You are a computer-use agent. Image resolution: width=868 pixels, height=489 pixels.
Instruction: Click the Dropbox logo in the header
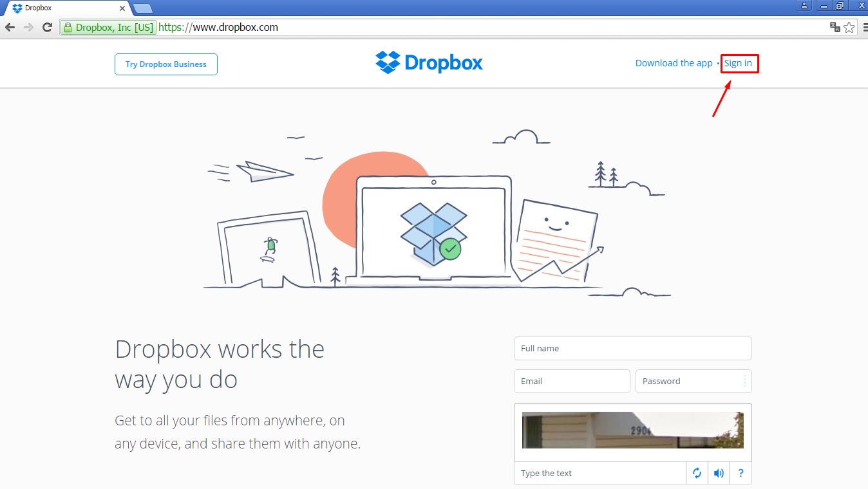click(429, 62)
